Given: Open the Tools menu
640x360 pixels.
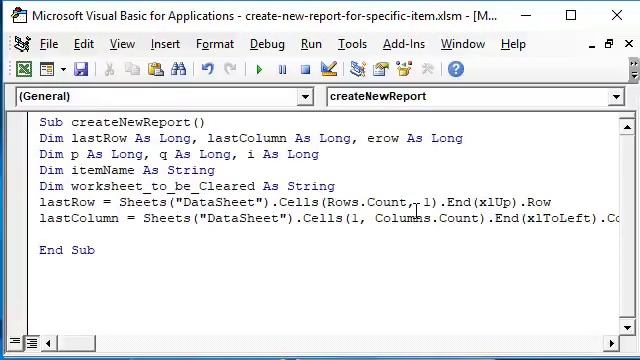Looking at the screenshot, I should pos(352,44).
